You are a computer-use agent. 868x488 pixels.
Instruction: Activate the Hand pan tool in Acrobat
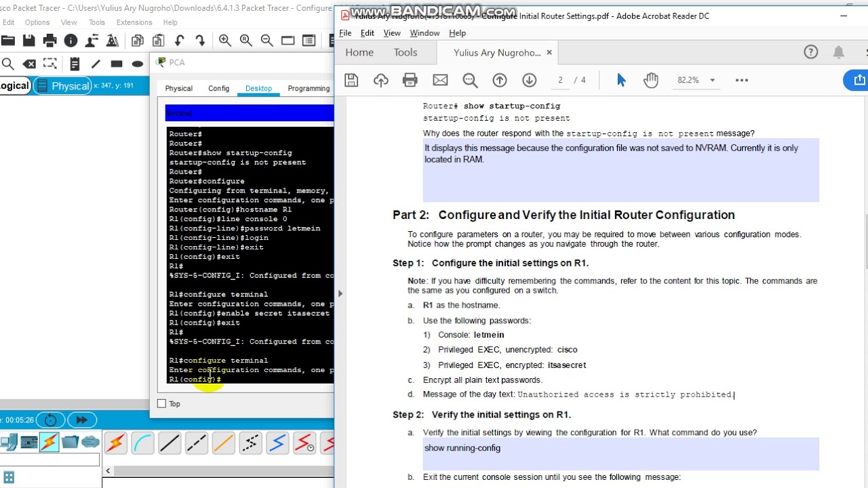point(651,80)
